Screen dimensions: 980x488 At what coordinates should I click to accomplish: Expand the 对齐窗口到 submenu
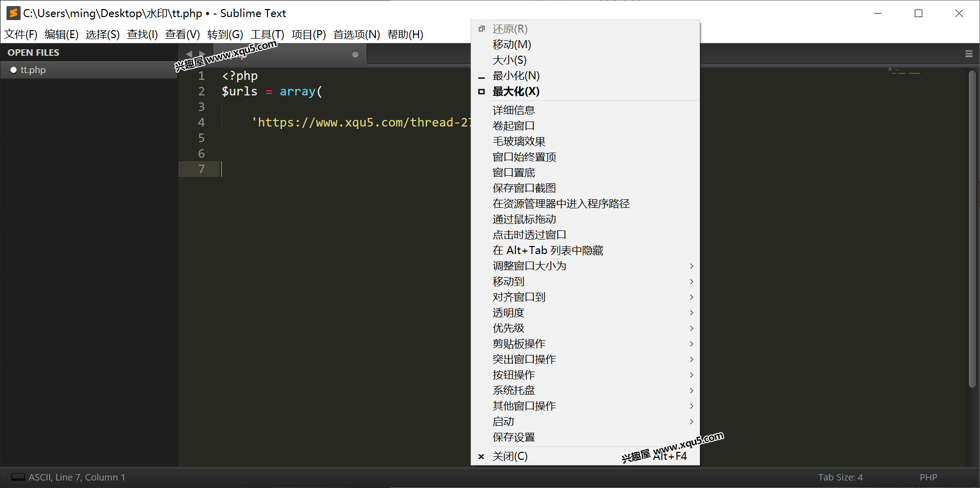585,297
